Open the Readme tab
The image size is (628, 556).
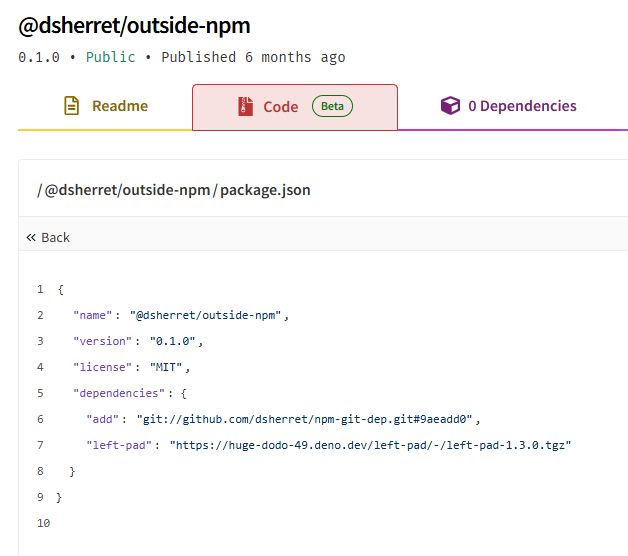105,106
